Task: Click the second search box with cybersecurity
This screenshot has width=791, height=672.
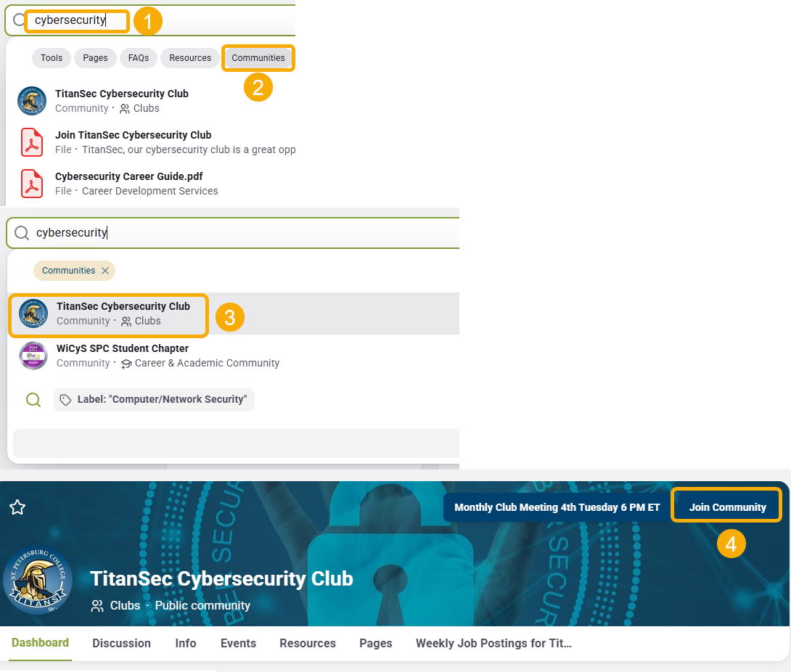Action: pos(233,232)
